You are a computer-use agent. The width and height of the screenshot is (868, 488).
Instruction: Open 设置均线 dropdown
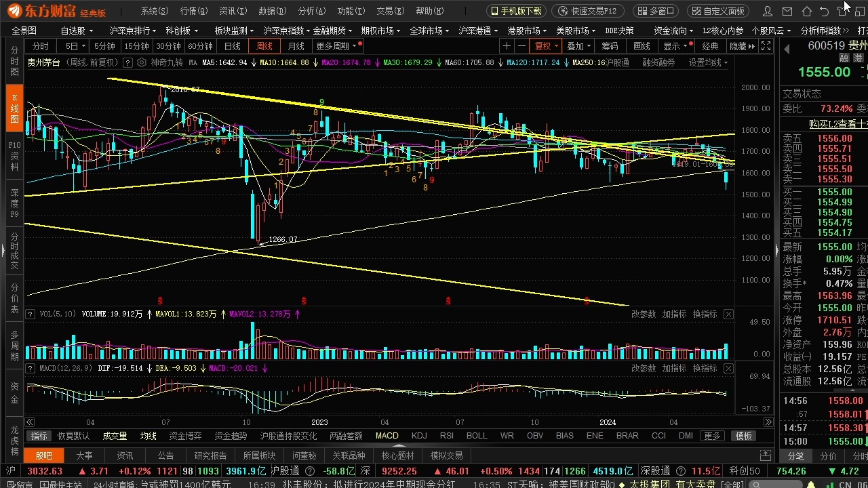708,62
